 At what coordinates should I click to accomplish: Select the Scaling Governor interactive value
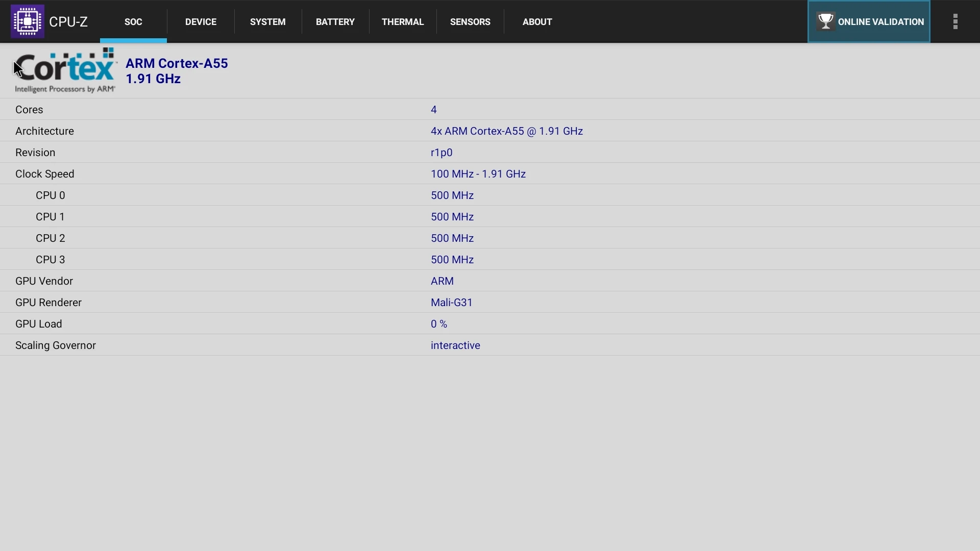click(455, 345)
